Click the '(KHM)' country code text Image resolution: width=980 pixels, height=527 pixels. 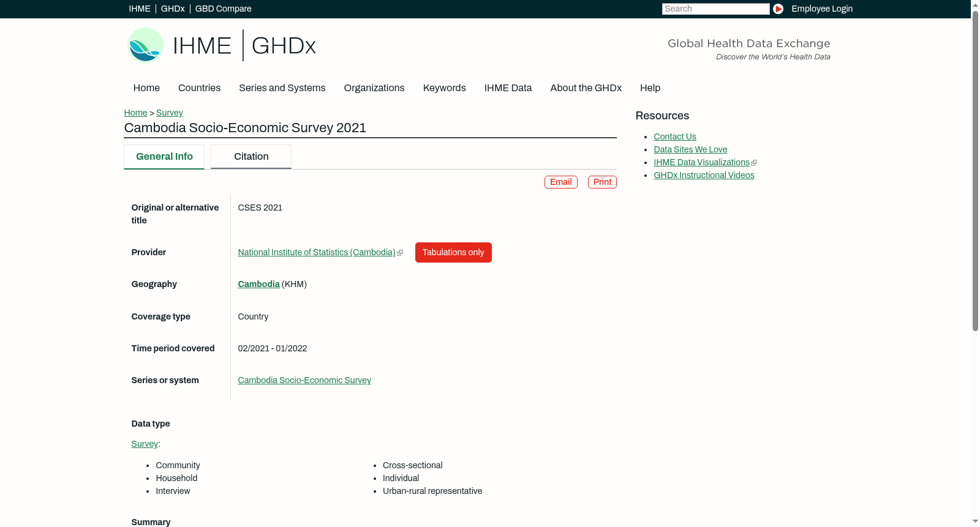pos(294,284)
